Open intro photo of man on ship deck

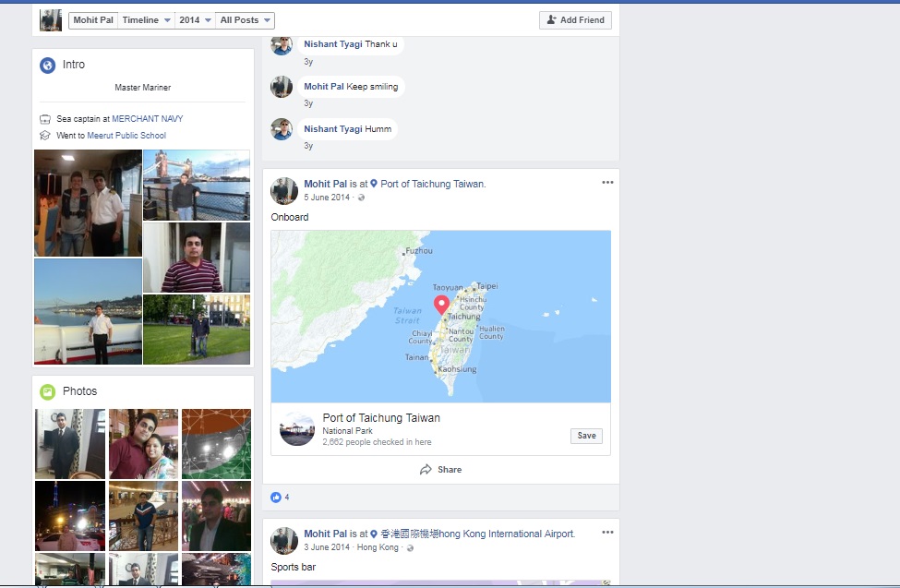88,311
